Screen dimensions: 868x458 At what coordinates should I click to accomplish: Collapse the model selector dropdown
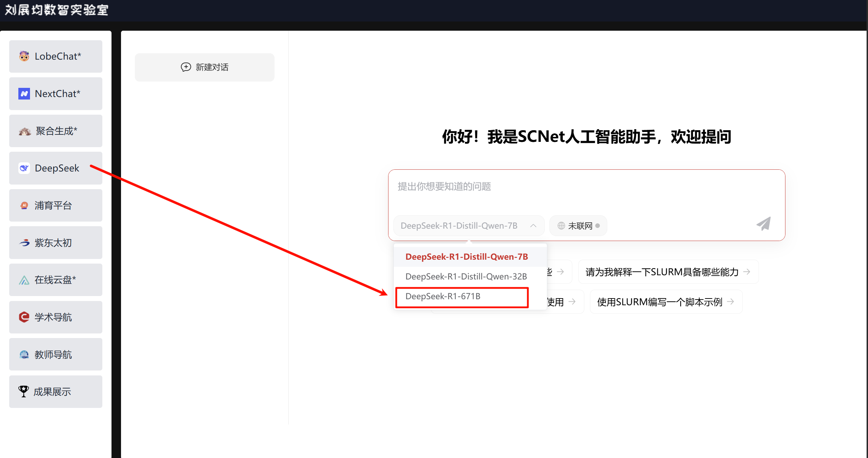coord(533,226)
